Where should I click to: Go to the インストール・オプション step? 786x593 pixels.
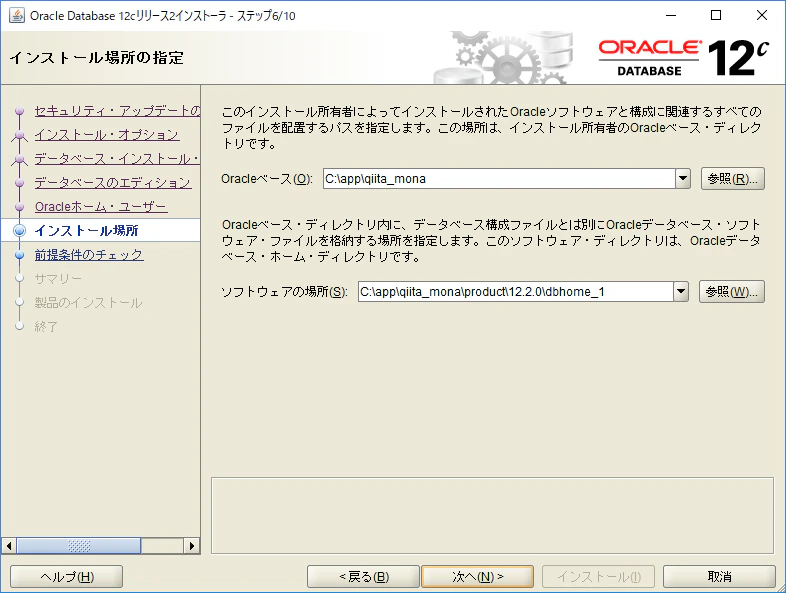107,135
